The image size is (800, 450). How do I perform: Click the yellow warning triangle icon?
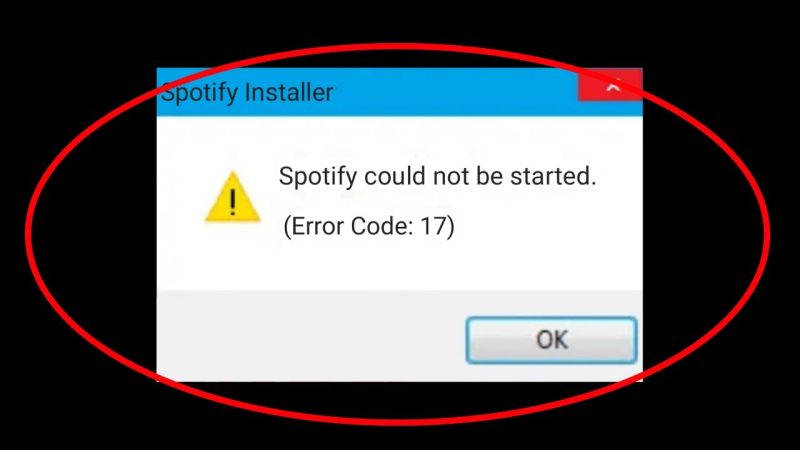pyautogui.click(x=233, y=197)
